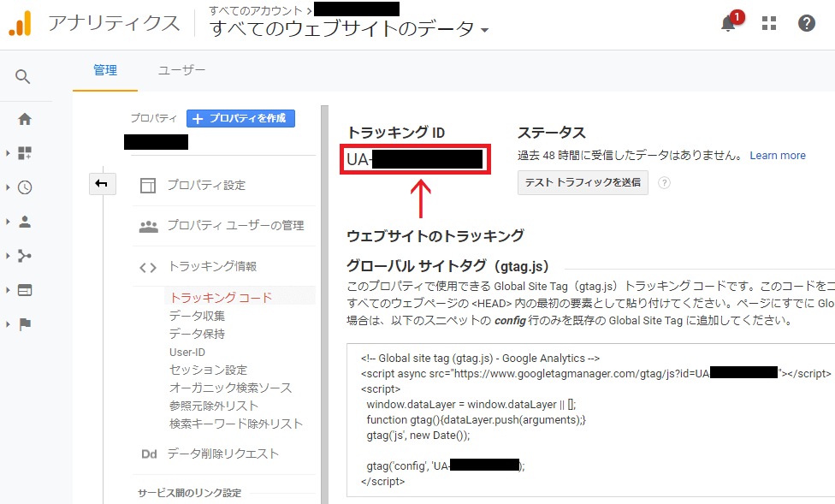Follow the Learn more link
Screen dimensions: 835x504
click(778, 156)
